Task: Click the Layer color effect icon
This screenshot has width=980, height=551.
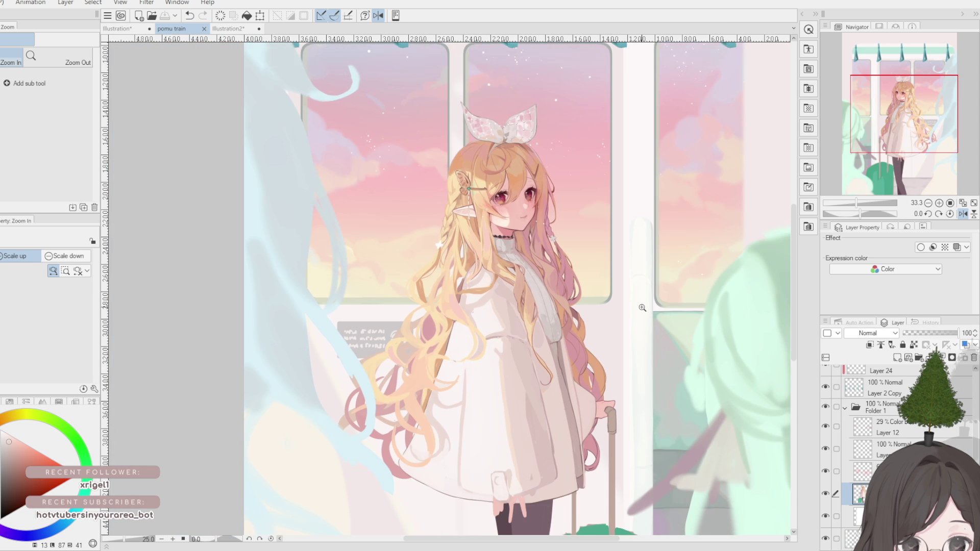Action: (x=957, y=247)
